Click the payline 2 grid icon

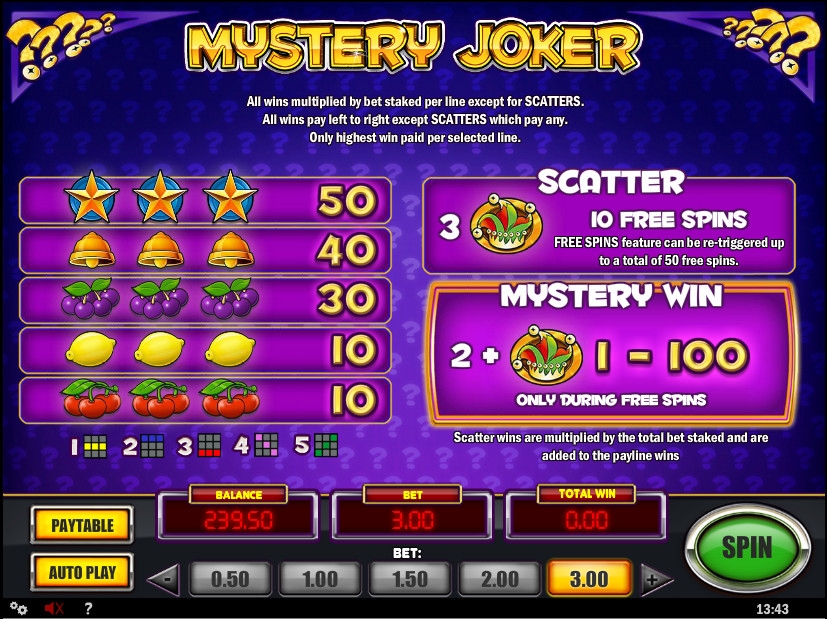(x=152, y=446)
